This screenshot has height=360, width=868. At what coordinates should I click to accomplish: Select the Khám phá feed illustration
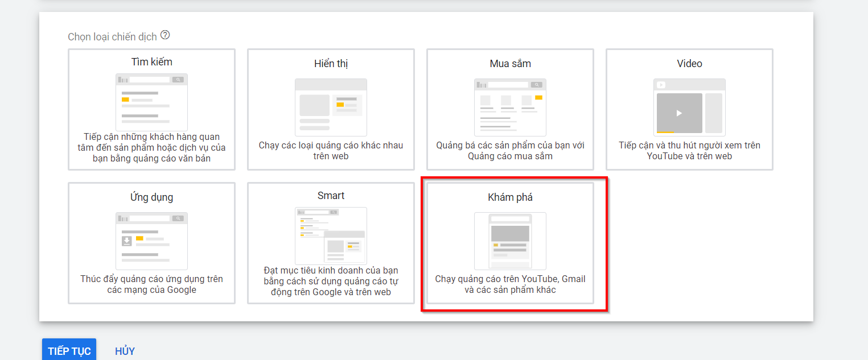pyautogui.click(x=510, y=241)
